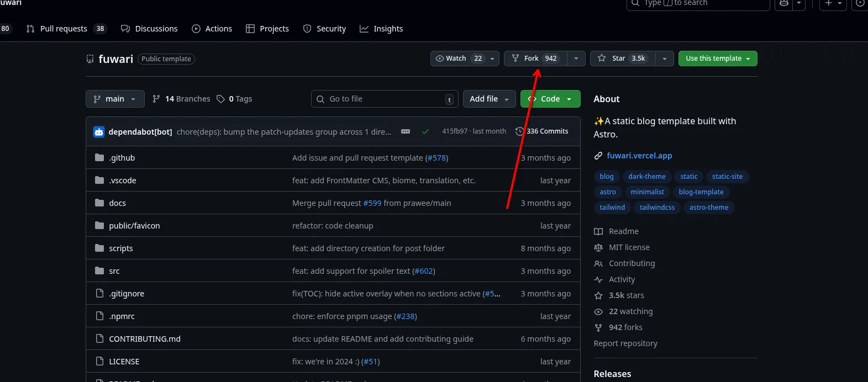Open the Pull requests tab

pyautogui.click(x=66, y=29)
